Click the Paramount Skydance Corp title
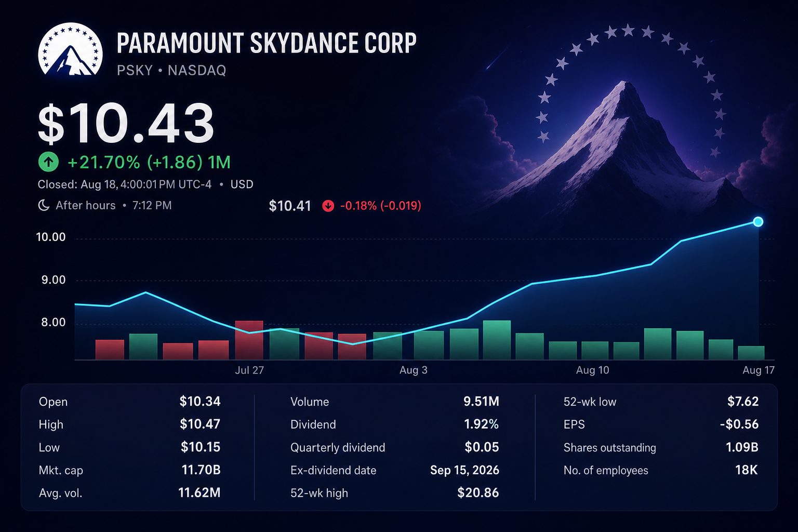798x532 pixels. click(x=267, y=43)
